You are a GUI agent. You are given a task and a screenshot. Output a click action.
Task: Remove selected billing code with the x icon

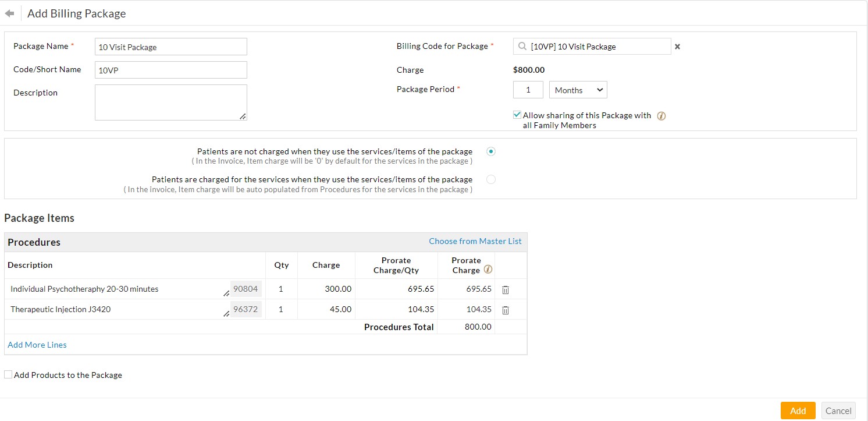[677, 47]
